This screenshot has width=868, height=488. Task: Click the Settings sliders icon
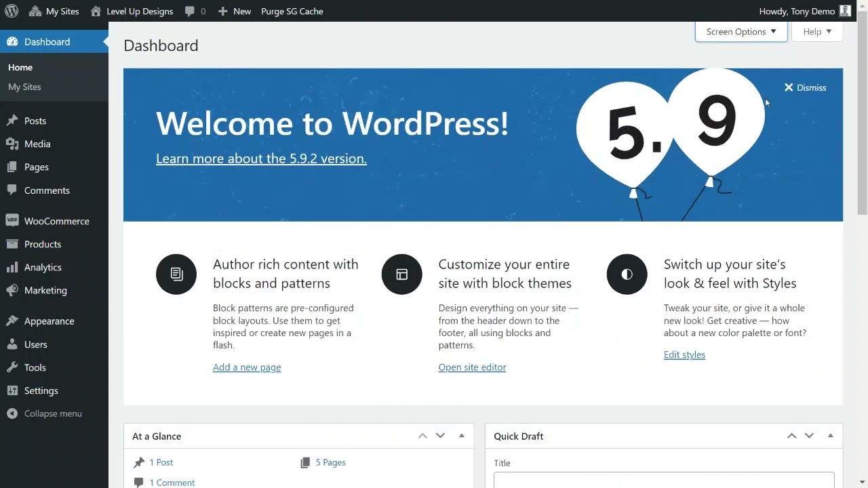[x=12, y=390]
